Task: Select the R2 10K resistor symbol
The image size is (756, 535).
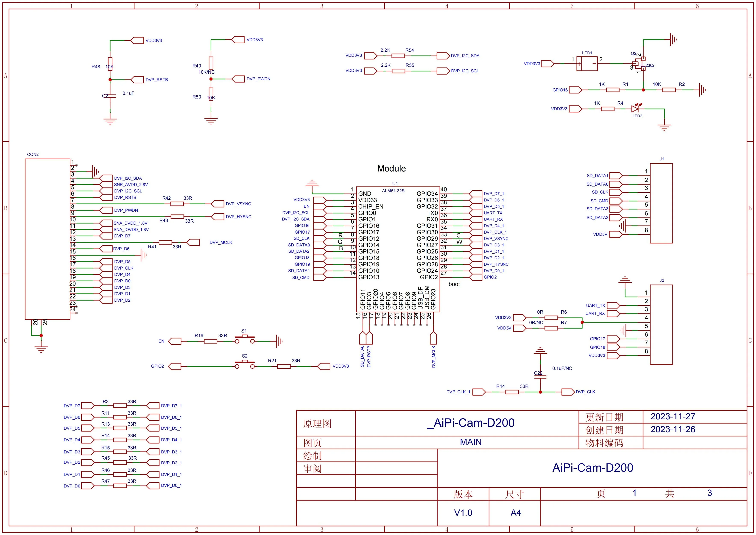Action: pos(669,90)
